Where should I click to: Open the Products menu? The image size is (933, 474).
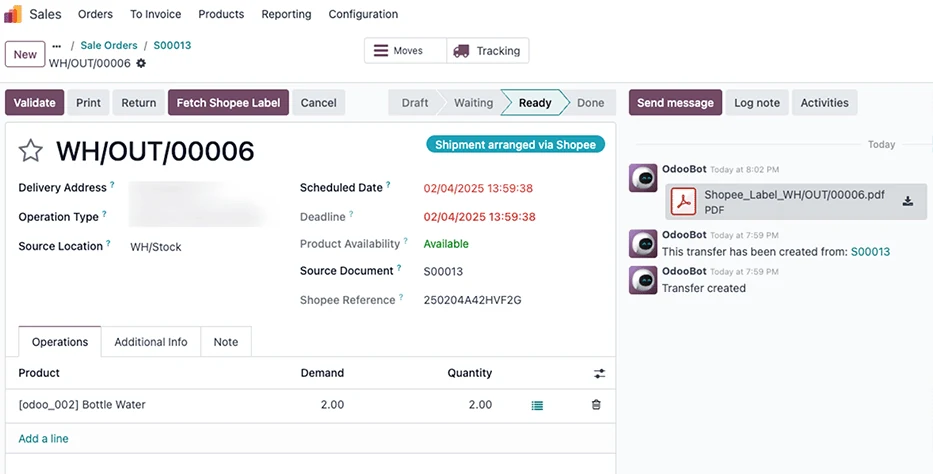click(221, 14)
